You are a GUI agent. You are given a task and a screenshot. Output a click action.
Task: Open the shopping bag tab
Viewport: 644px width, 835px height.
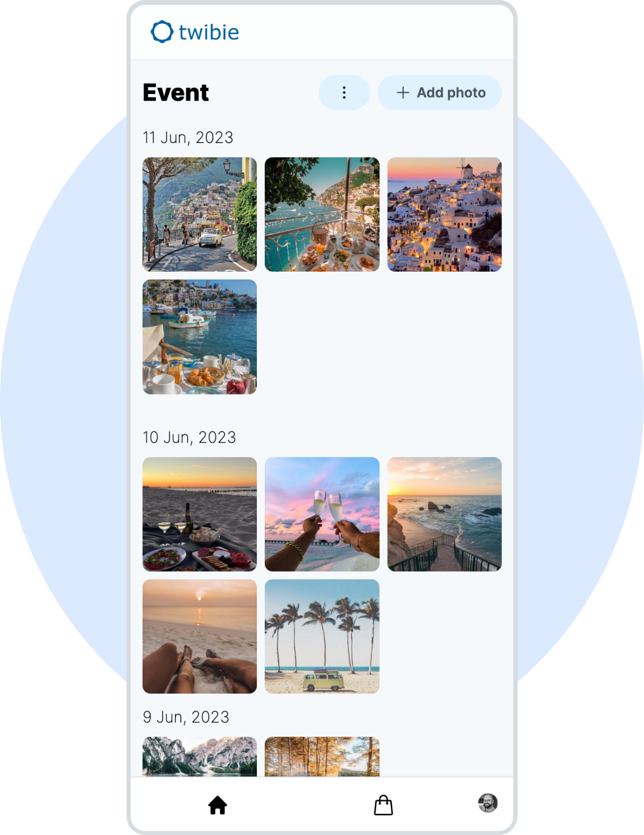tap(383, 805)
